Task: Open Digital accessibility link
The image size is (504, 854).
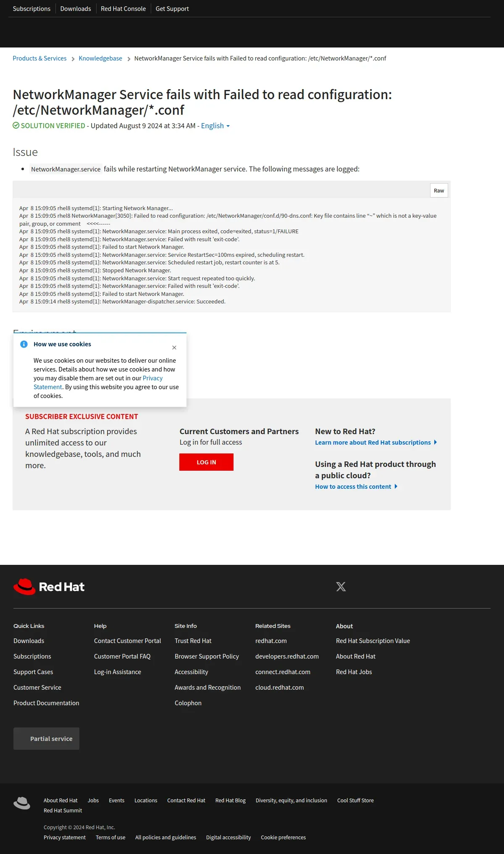Action: 228,838
